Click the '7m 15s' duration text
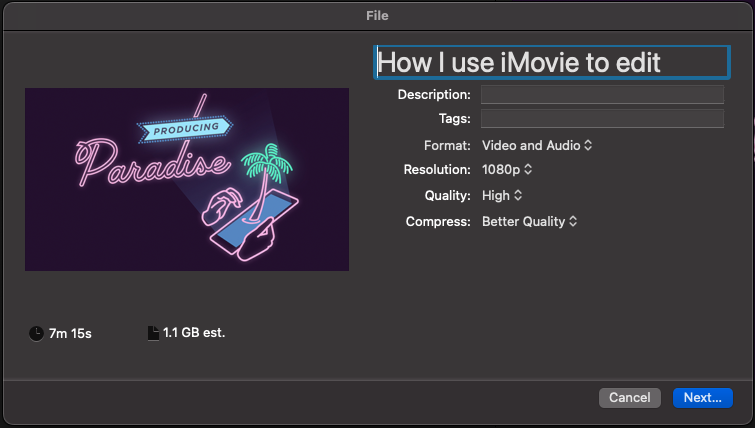The image size is (755, 428). (70, 334)
